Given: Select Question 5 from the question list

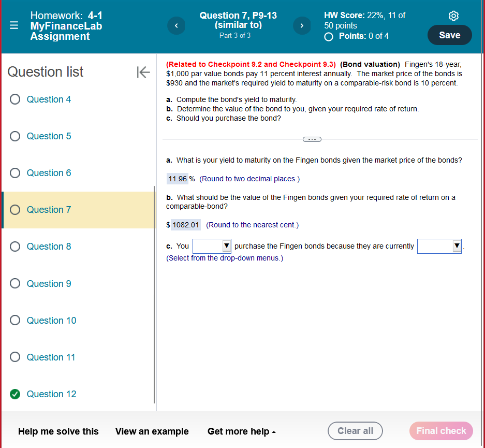Looking at the screenshot, I should (x=49, y=136).
